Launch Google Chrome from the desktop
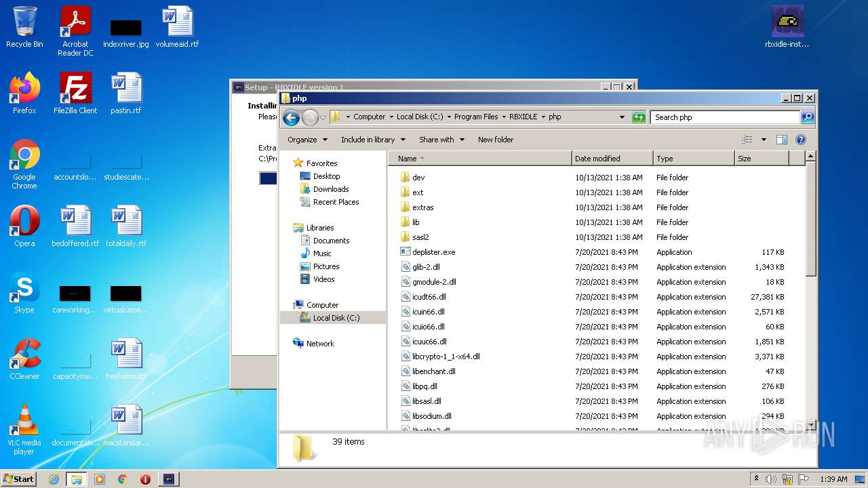The height and width of the screenshot is (488, 868). pyautogui.click(x=24, y=164)
